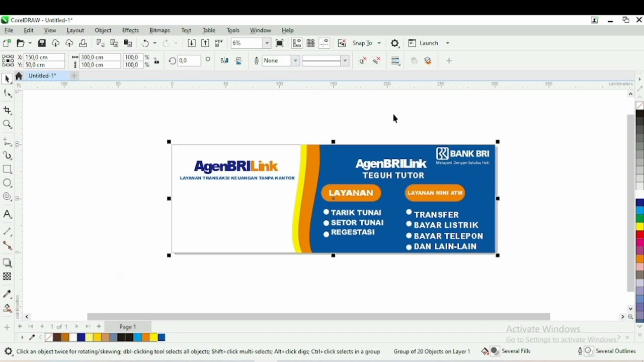Select the Color Eyedropper tool

click(7, 294)
